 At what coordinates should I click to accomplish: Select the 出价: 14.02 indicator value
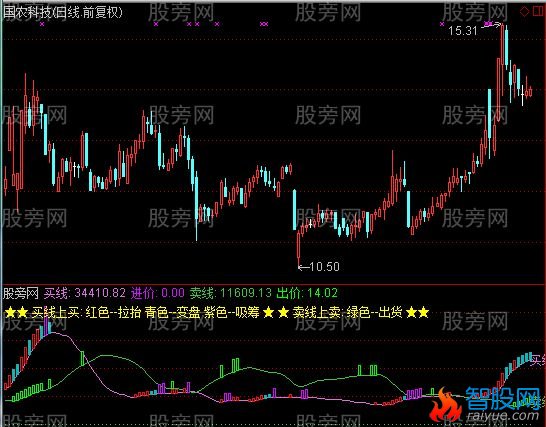pos(307,293)
